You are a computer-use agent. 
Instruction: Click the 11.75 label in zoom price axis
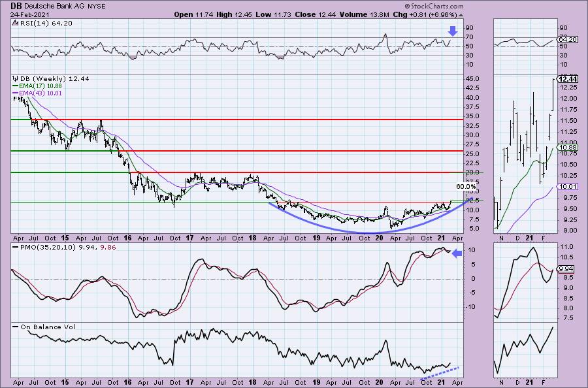tap(569, 110)
